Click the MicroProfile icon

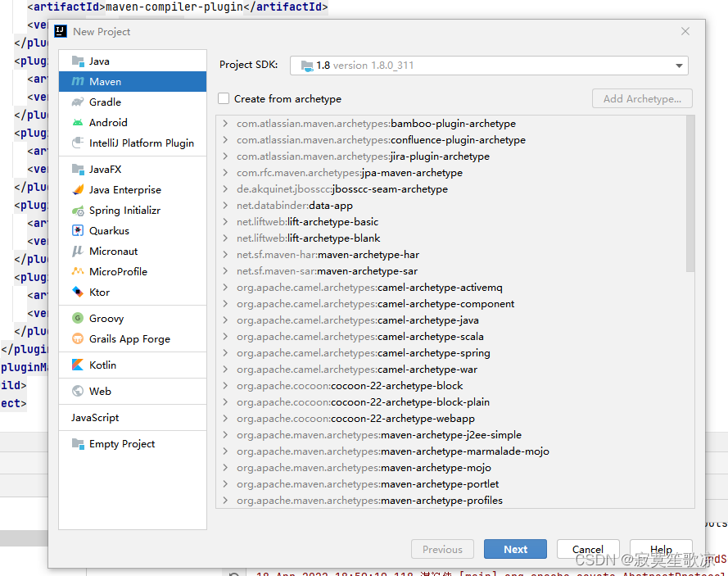point(78,271)
